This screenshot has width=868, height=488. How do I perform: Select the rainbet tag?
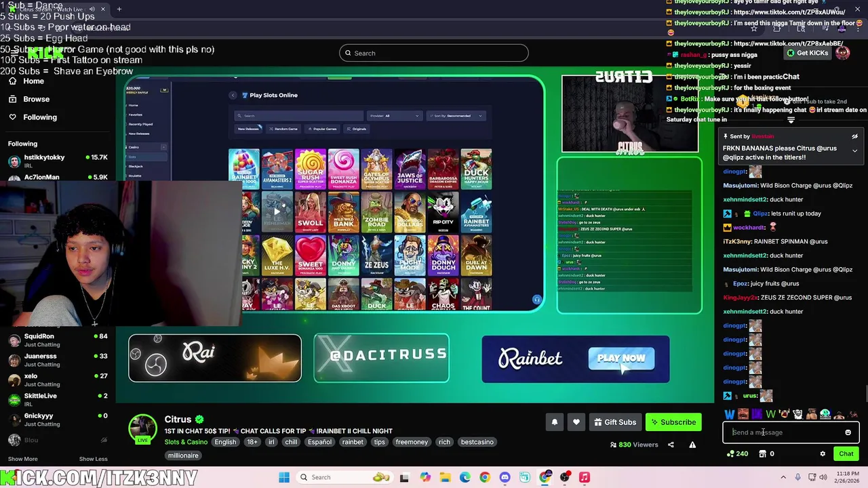(353, 442)
